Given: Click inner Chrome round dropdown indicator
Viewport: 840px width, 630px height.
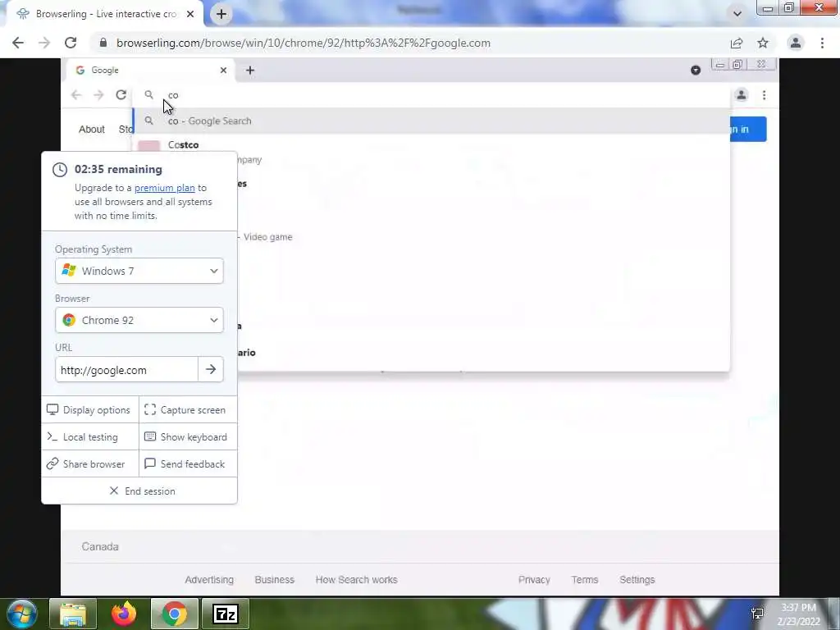Looking at the screenshot, I should (x=696, y=71).
